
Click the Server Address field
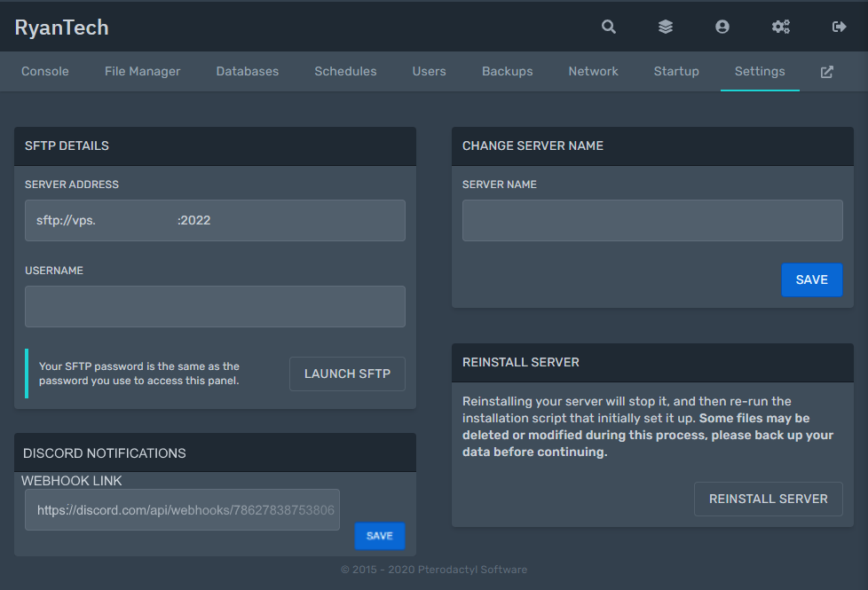[x=215, y=220]
